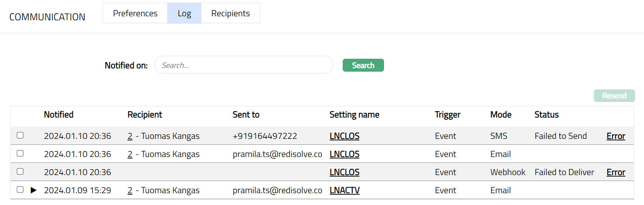
Task: Expand the 2024.01.09 15:29 row triangle
Action: 34,190
